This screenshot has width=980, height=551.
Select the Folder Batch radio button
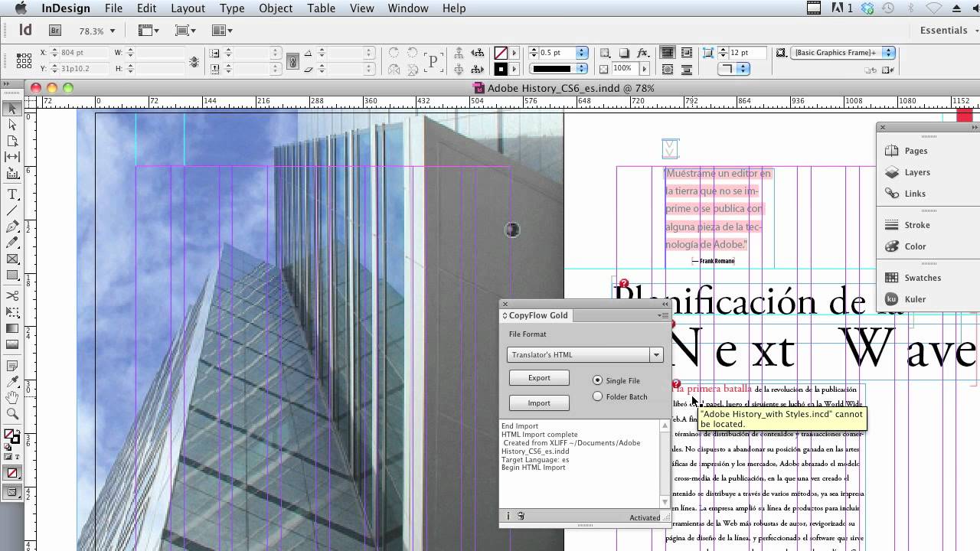point(597,396)
